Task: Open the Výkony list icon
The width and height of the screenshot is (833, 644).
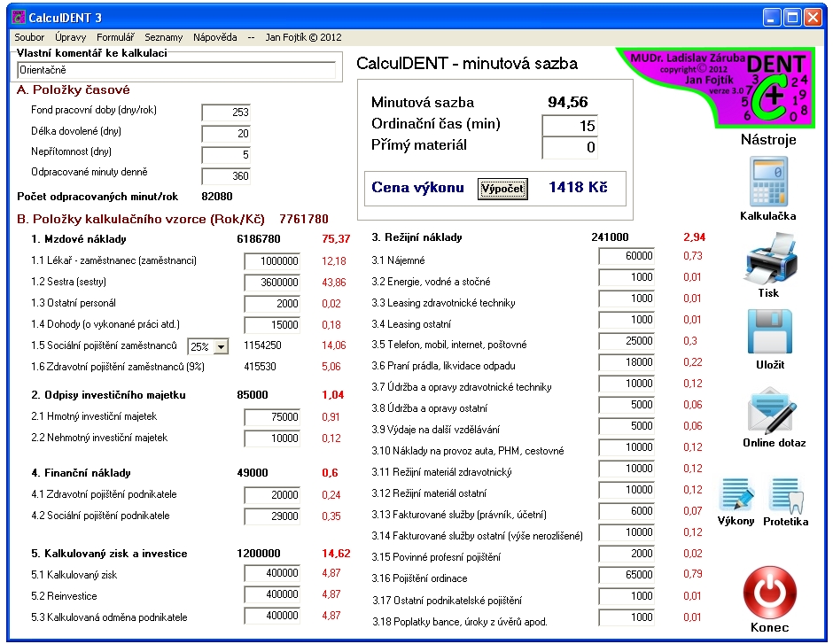Action: pyautogui.click(x=736, y=495)
